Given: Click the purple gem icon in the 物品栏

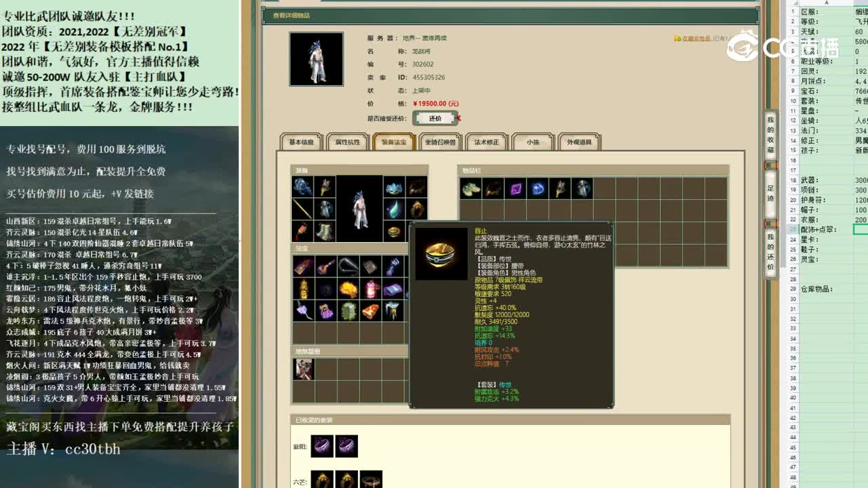Looking at the screenshot, I should click(515, 190).
